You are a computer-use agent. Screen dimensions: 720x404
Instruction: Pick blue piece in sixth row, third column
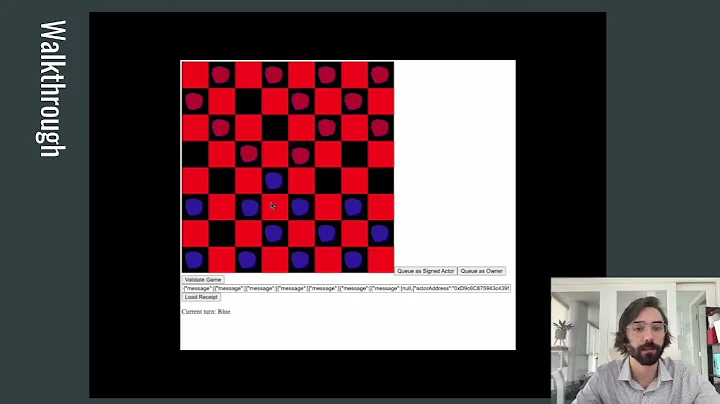(x=250, y=208)
